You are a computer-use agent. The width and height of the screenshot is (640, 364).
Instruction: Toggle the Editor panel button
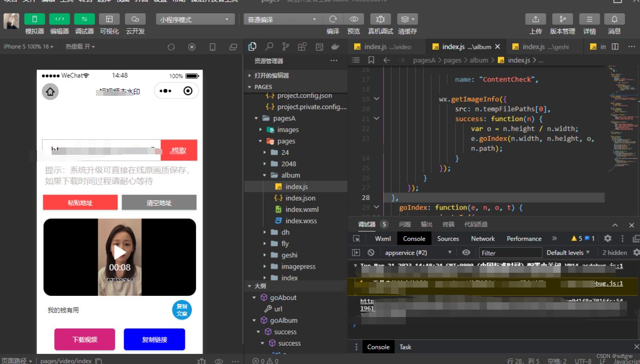click(59, 19)
